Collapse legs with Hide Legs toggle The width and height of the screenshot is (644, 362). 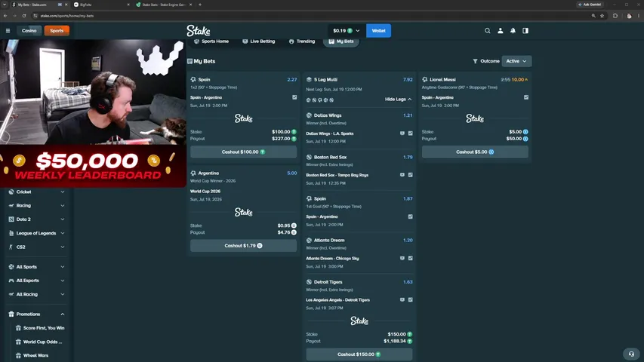pyautogui.click(x=398, y=100)
